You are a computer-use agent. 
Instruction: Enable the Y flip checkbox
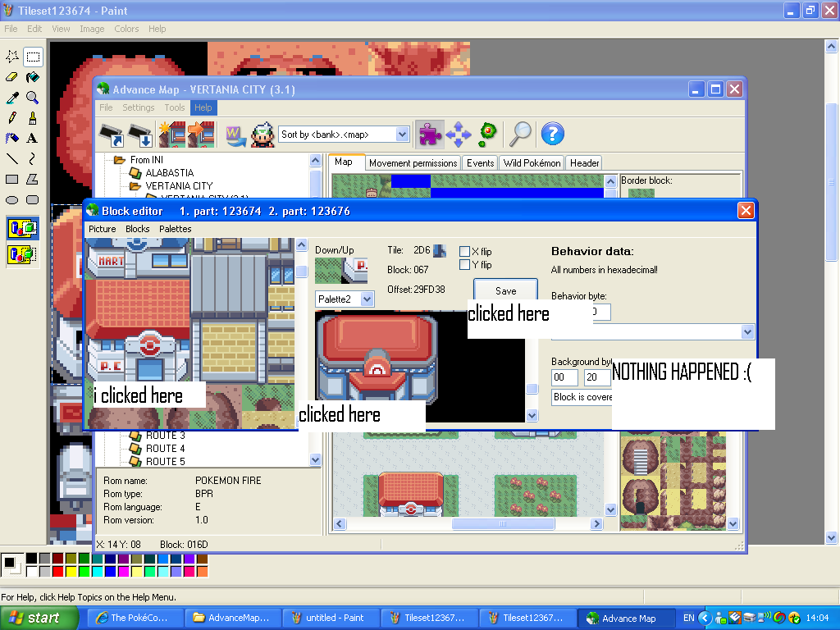click(465, 265)
